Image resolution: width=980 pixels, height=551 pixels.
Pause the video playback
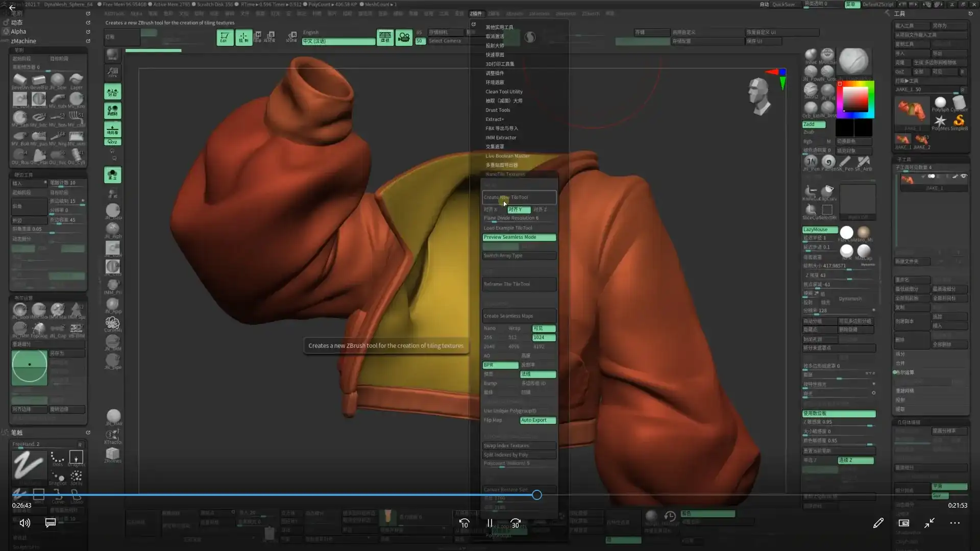[x=489, y=523]
